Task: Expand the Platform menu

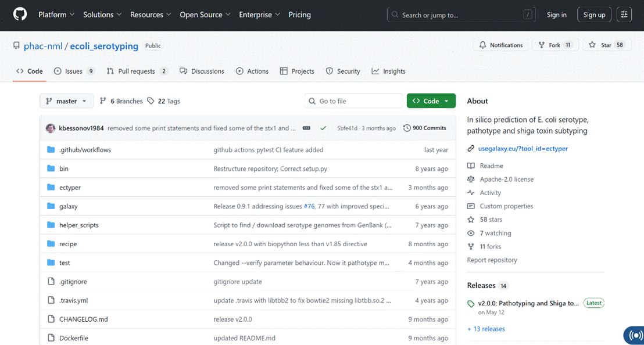Action: click(x=56, y=15)
